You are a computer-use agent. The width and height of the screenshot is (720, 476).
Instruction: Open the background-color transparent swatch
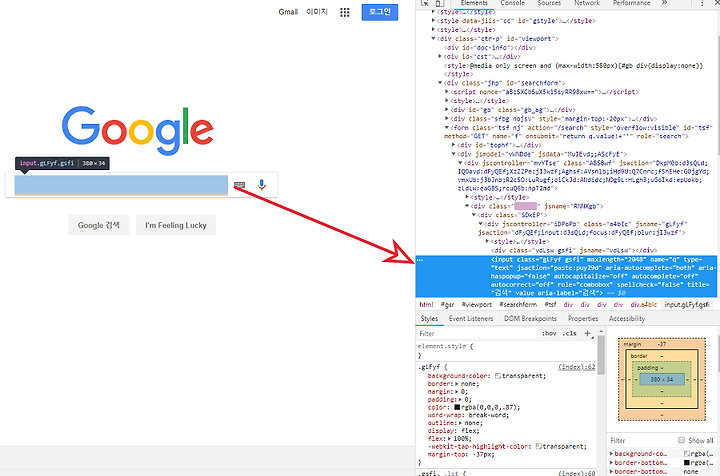[497, 376]
